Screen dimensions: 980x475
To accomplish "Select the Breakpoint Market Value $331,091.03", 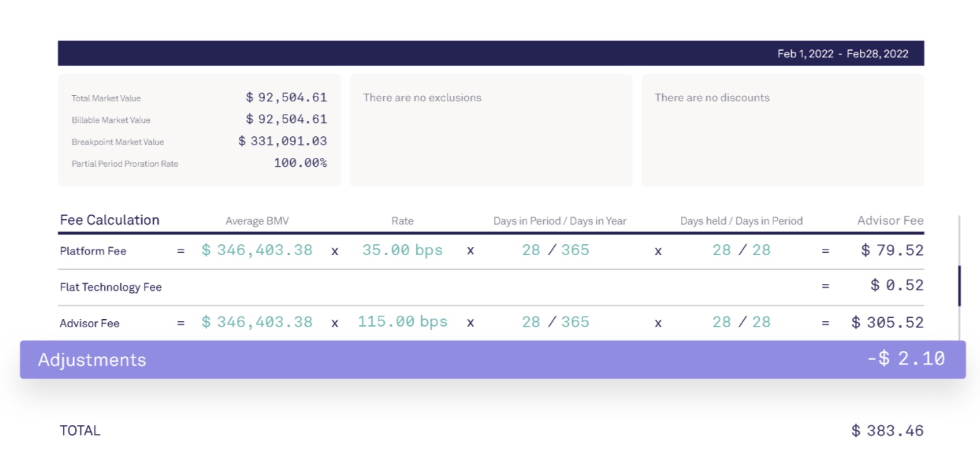I will [x=282, y=142].
